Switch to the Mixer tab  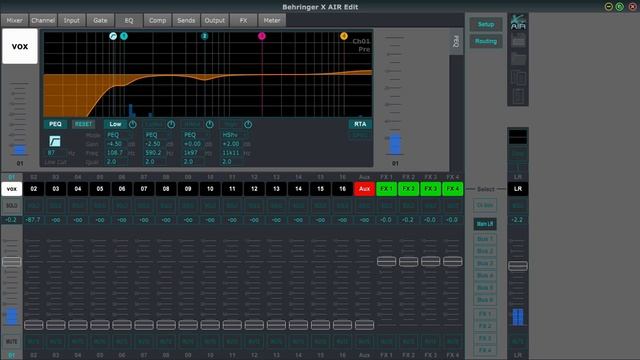click(15, 20)
